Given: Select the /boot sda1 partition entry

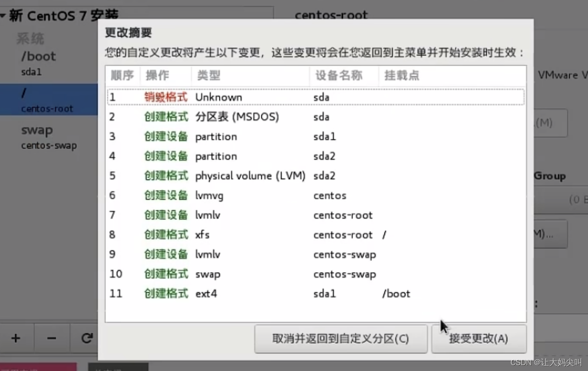Looking at the screenshot, I should [x=49, y=63].
